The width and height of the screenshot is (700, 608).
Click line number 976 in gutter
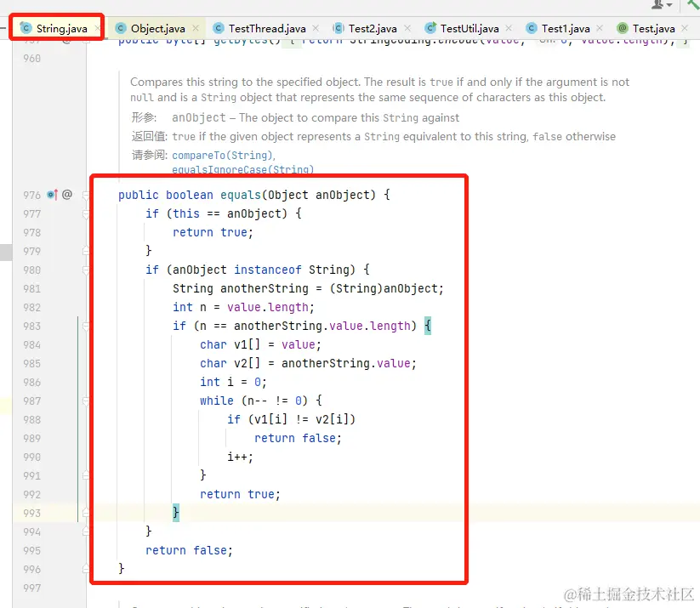[32, 195]
